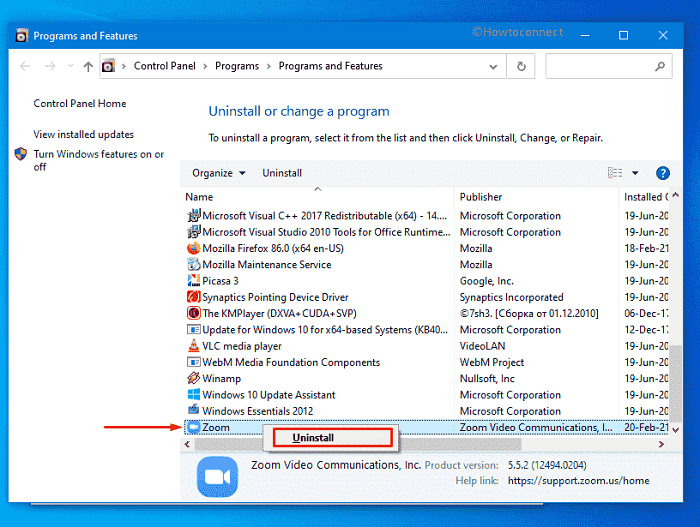Select the Synaptics Pointing Device Driver icon
The image size is (700, 527).
193,297
